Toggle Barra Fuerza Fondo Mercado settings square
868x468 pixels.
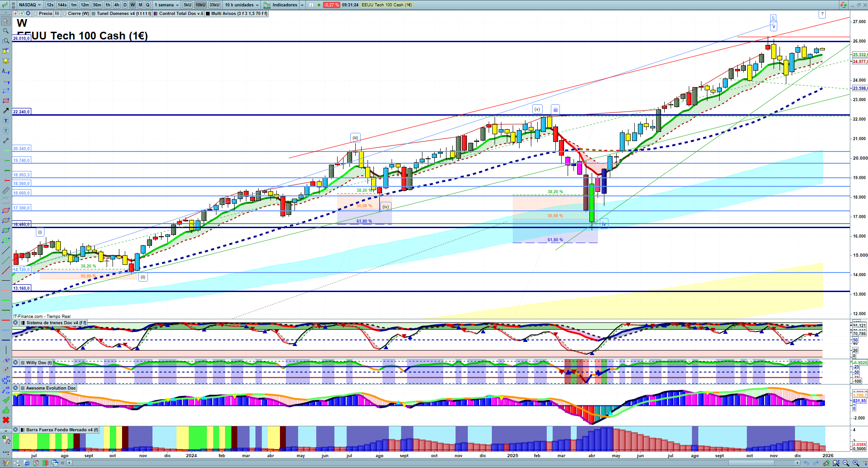click(x=23, y=430)
